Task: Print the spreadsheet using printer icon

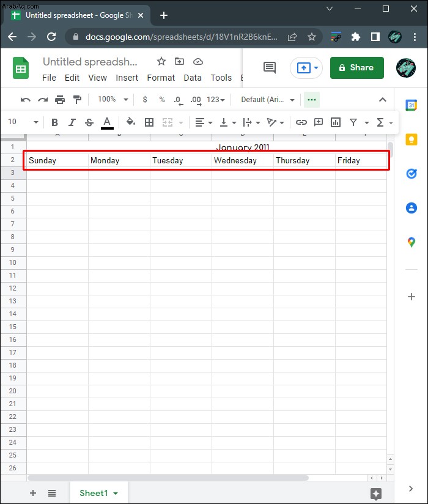Action: (60, 100)
